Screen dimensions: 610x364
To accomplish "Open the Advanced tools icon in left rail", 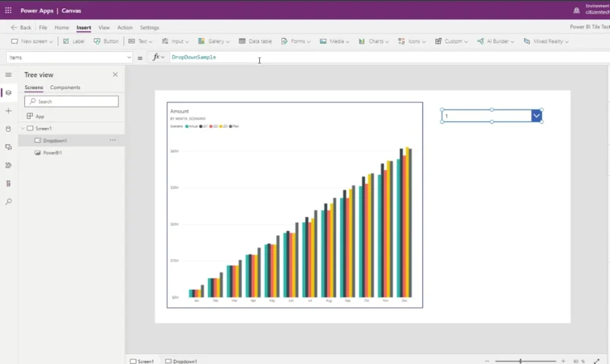I will [8, 184].
